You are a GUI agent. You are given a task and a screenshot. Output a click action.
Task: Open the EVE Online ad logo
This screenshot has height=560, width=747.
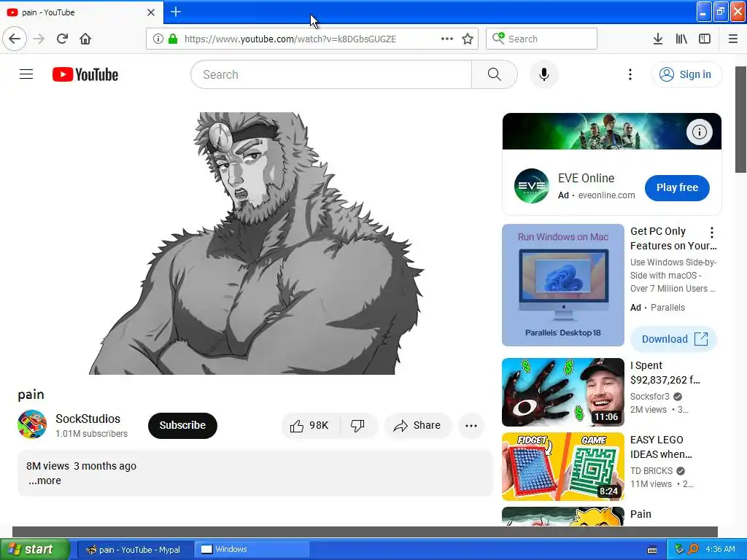point(532,186)
